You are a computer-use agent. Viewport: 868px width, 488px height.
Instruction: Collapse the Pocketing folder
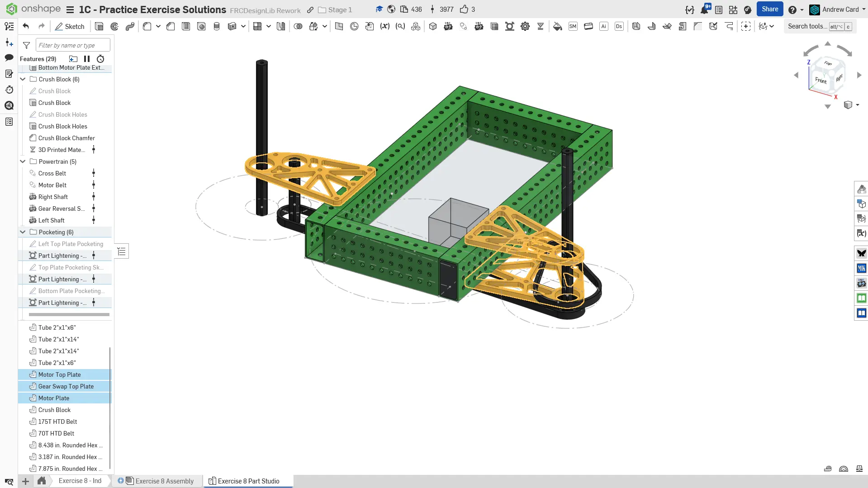click(23, 232)
